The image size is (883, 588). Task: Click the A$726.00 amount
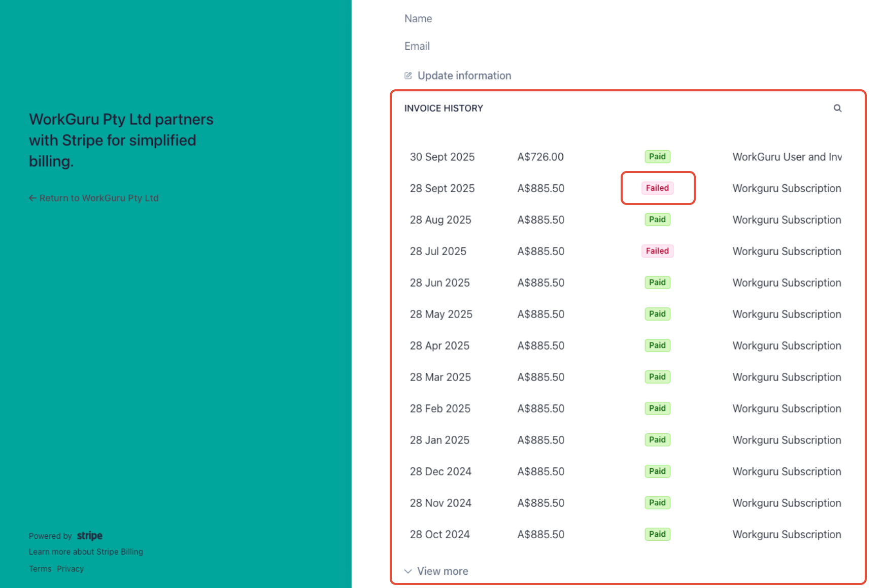click(540, 157)
